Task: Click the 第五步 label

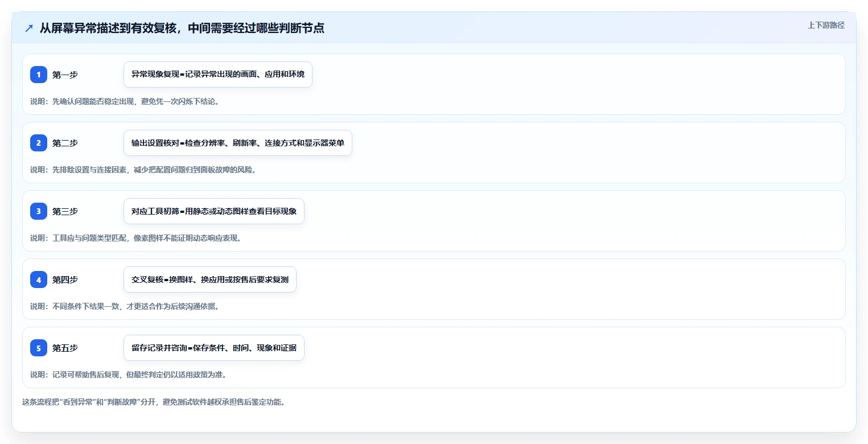Action: 65,348
